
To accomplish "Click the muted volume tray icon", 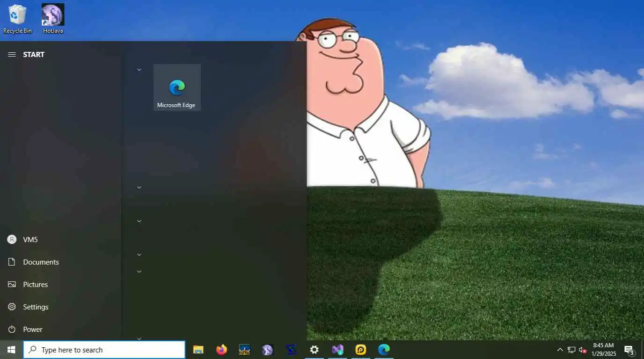I will (x=583, y=350).
